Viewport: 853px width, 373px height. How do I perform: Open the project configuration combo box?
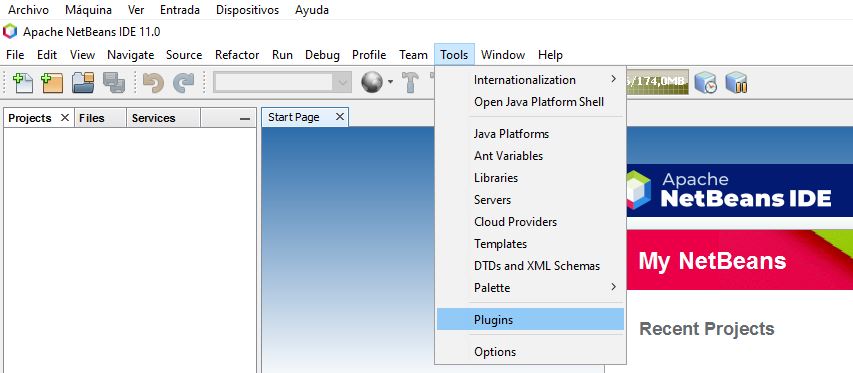click(282, 83)
